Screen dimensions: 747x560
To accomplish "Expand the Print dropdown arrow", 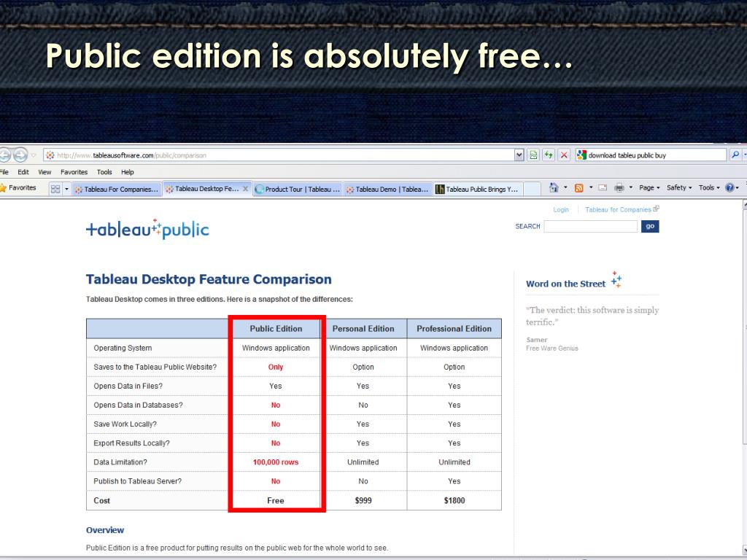I will (631, 187).
